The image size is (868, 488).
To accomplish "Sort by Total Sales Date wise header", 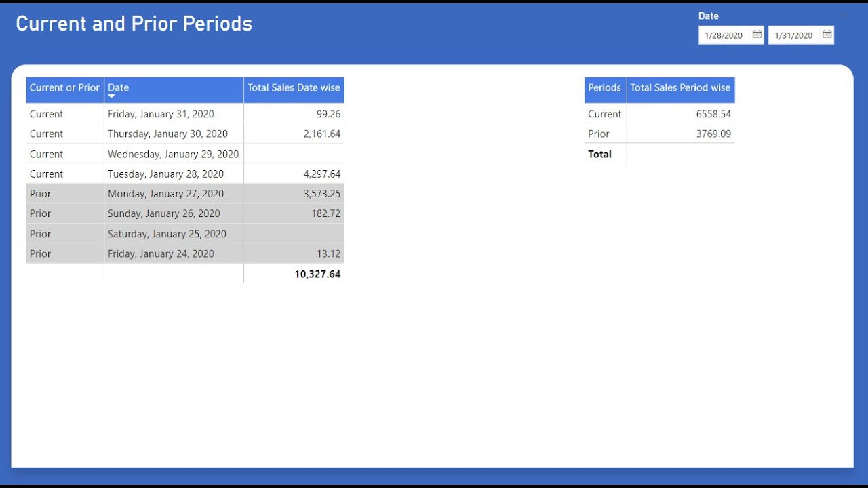I will (x=294, y=90).
